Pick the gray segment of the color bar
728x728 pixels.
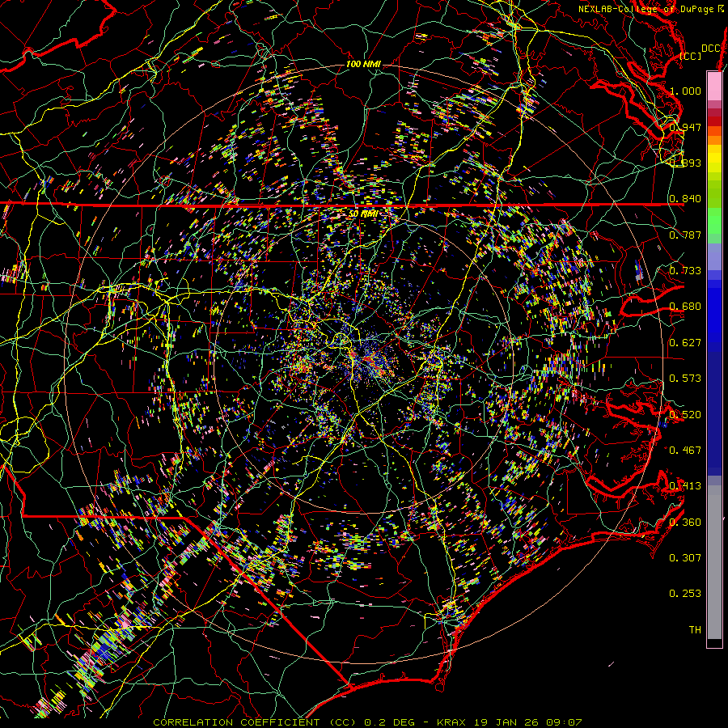(x=714, y=562)
